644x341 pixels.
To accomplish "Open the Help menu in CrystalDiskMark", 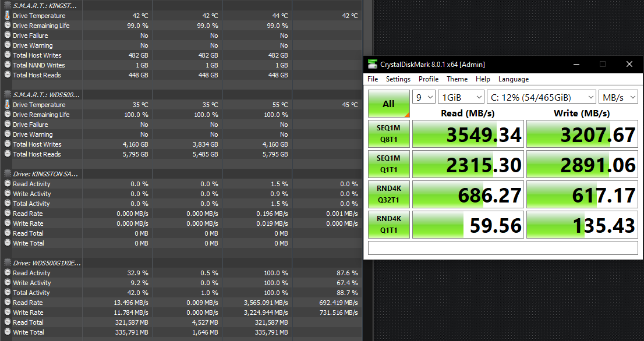I will coord(483,79).
